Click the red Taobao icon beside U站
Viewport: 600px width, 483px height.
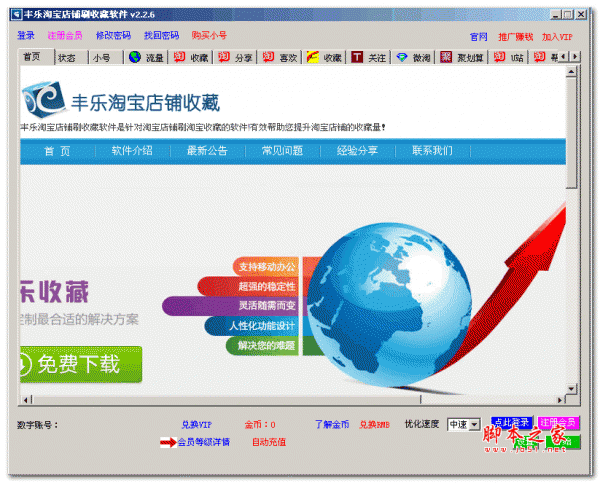tap(499, 57)
